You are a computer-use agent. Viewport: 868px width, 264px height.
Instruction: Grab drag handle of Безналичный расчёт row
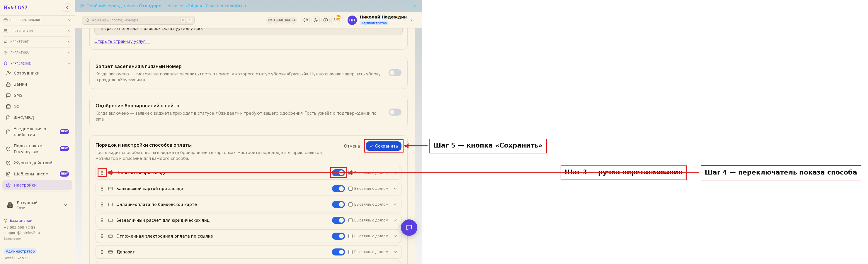pyautogui.click(x=102, y=221)
